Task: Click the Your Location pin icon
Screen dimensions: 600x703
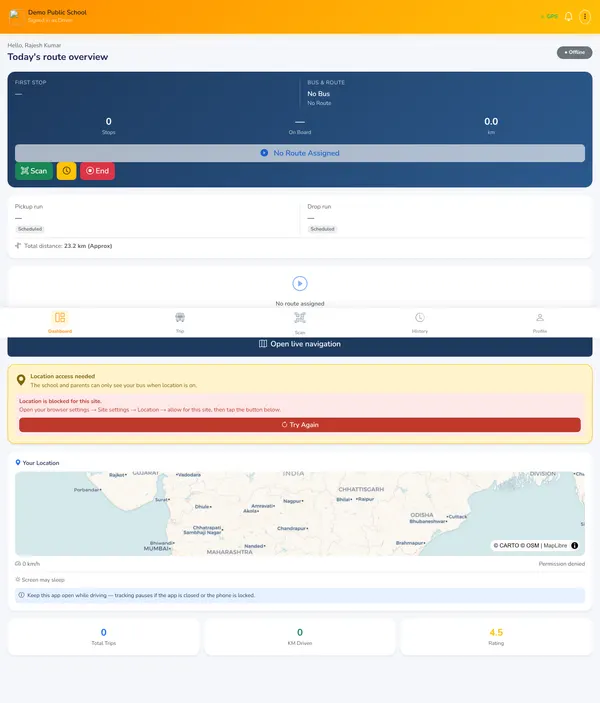Action: [x=18, y=462]
